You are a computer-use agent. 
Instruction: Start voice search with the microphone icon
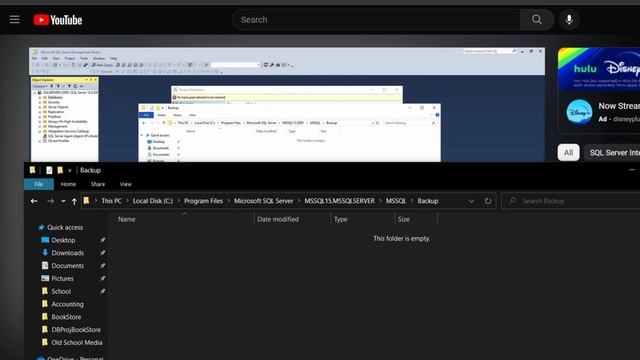pyautogui.click(x=569, y=20)
